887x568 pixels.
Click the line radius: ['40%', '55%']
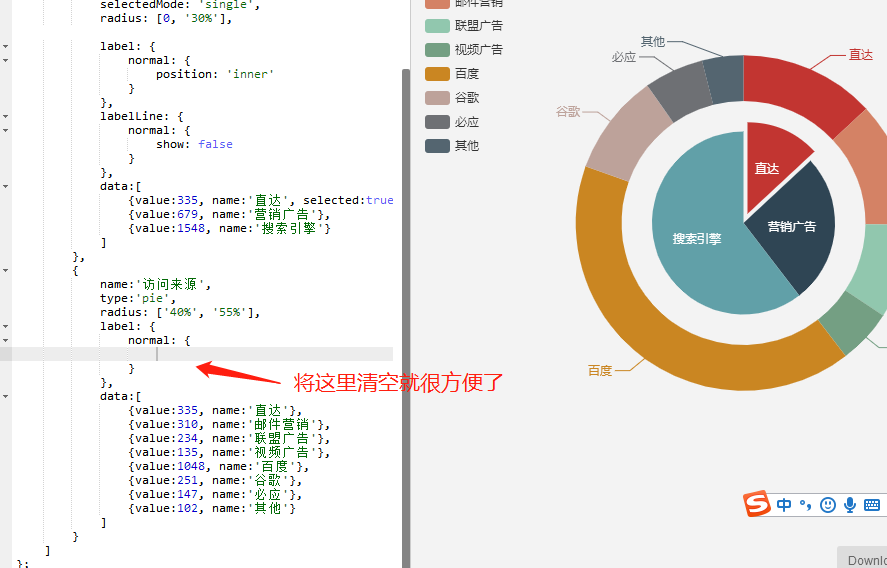point(180,312)
